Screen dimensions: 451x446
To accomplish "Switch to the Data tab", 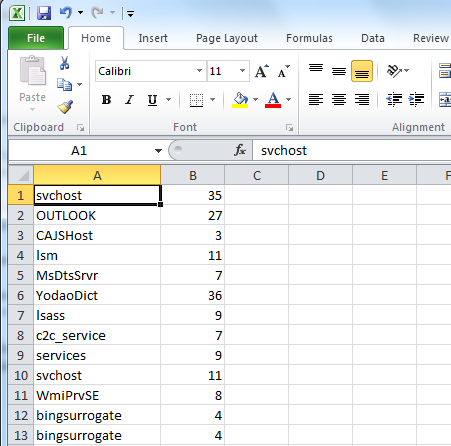I will point(373,38).
